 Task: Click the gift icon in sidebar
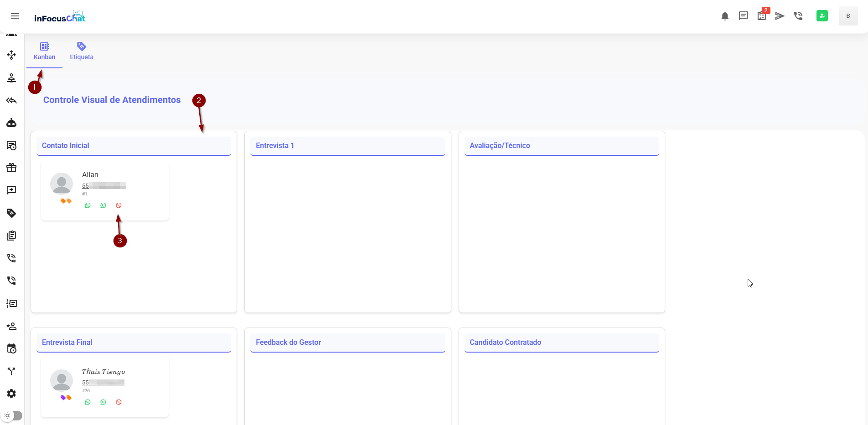(x=11, y=168)
